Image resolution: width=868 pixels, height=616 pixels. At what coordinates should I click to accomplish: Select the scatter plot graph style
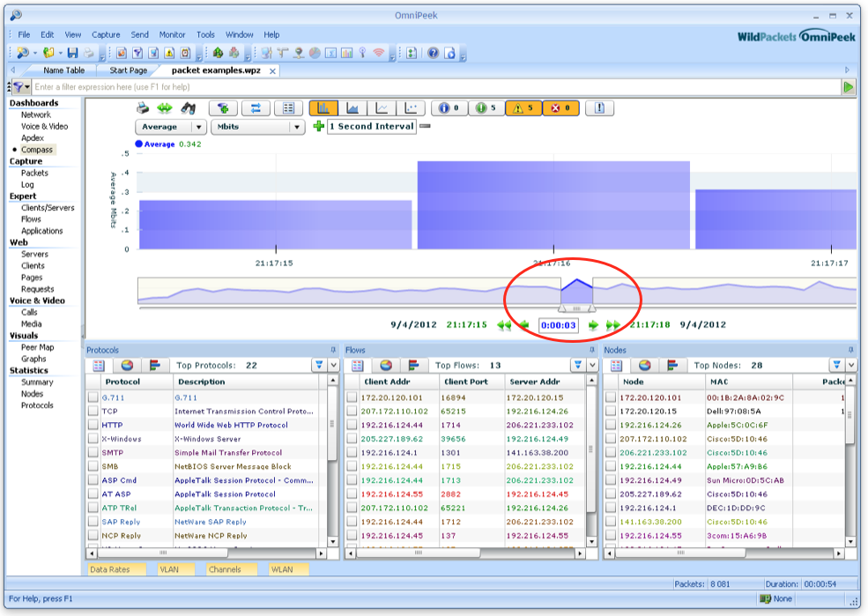pos(411,108)
